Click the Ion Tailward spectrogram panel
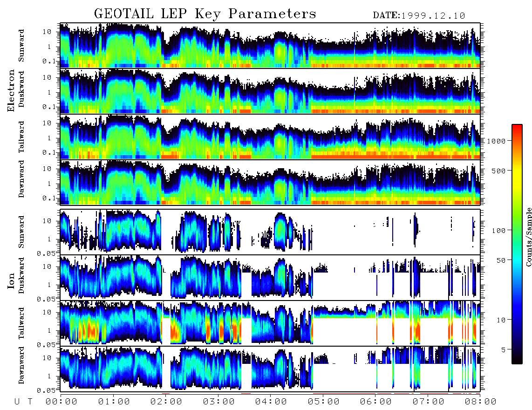Viewport: 532px width, 410px height. point(270,323)
